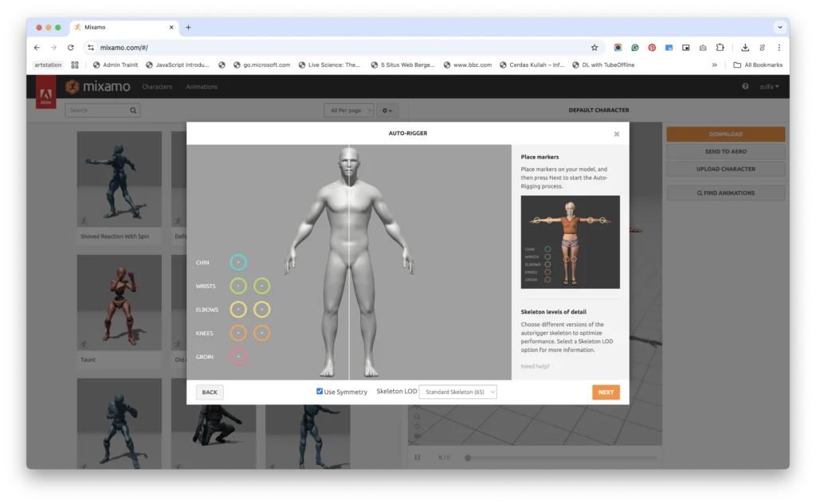Open the Skeleton LOD dropdown
This screenshot has width=816, height=504.
[458, 392]
